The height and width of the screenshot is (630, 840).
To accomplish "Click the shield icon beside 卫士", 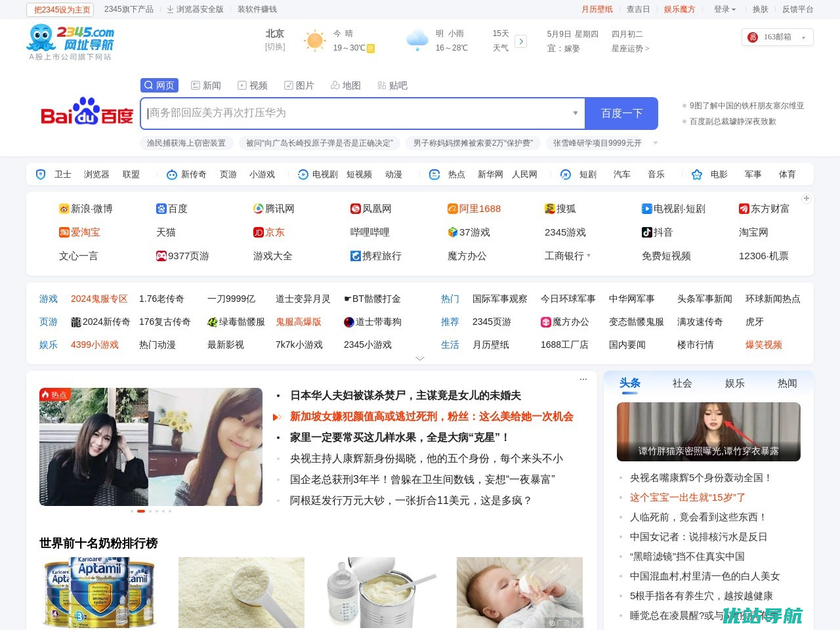I will (x=41, y=175).
